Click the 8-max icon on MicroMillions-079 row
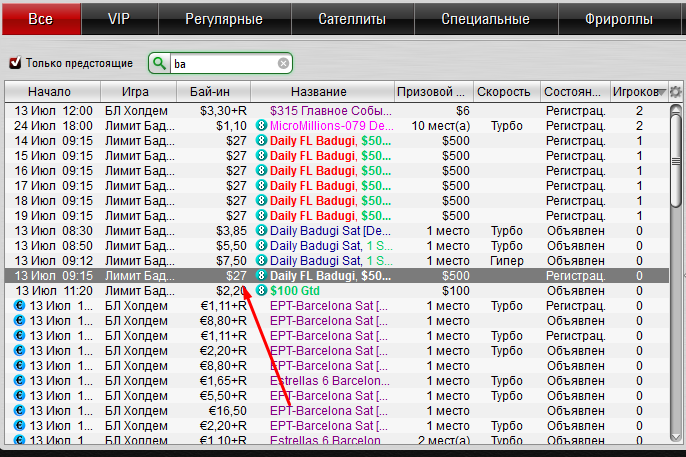This screenshot has width=686, height=457. point(262,126)
